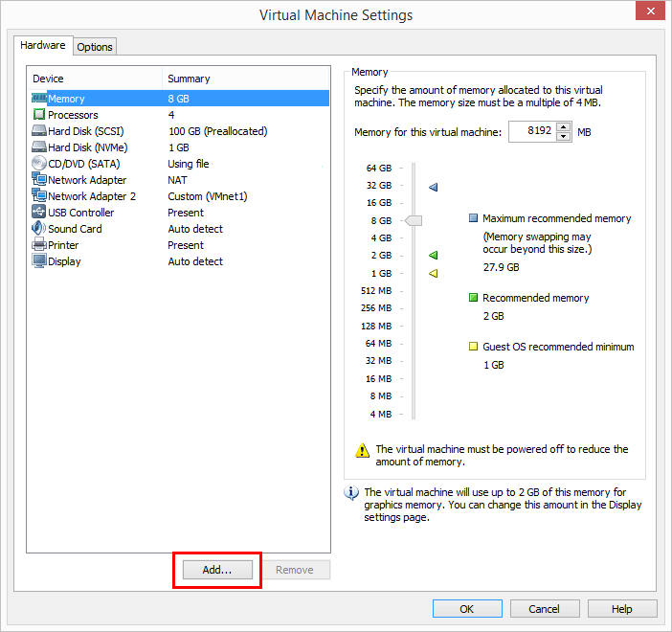Click the yellow warning triangle icon

[362, 450]
